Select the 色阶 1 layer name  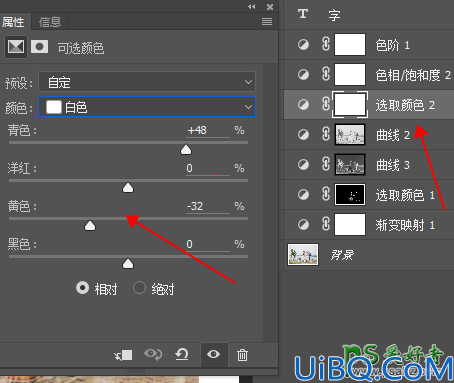393,45
